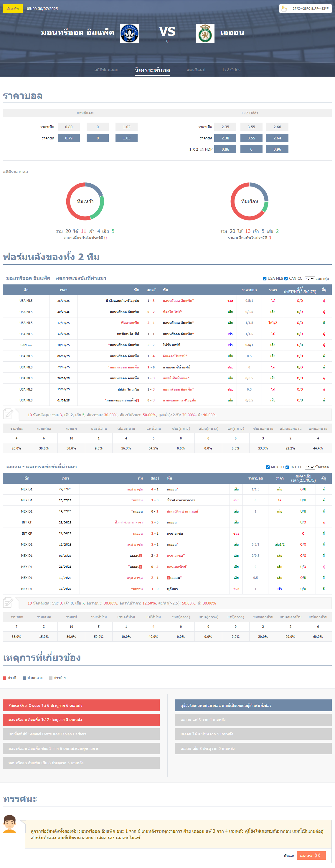Click the 1 - 3 score in the 26/07/25 row
Image resolution: width=335 pixels, height=868 pixels.
[x=151, y=301]
